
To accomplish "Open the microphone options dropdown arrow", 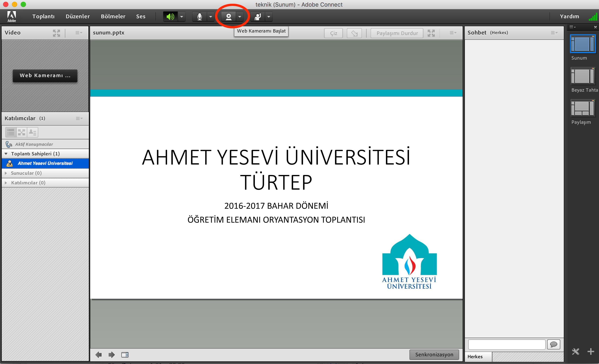I will [x=210, y=16].
